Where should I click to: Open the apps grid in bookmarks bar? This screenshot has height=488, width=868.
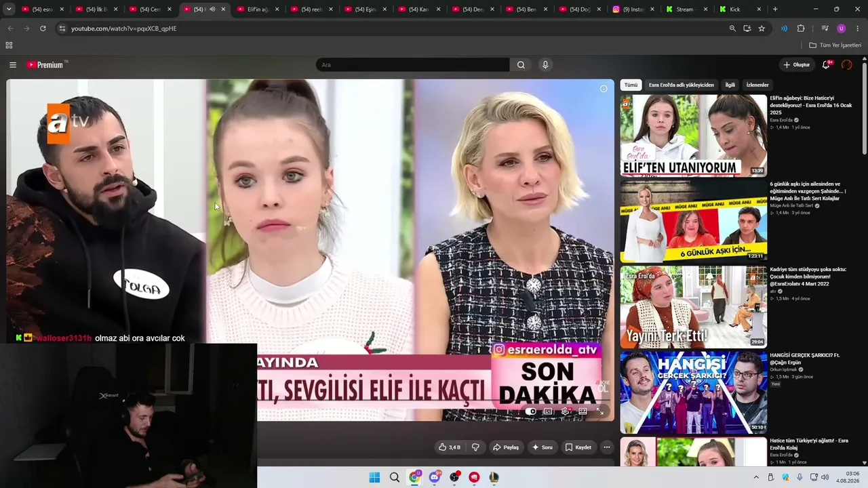point(9,45)
